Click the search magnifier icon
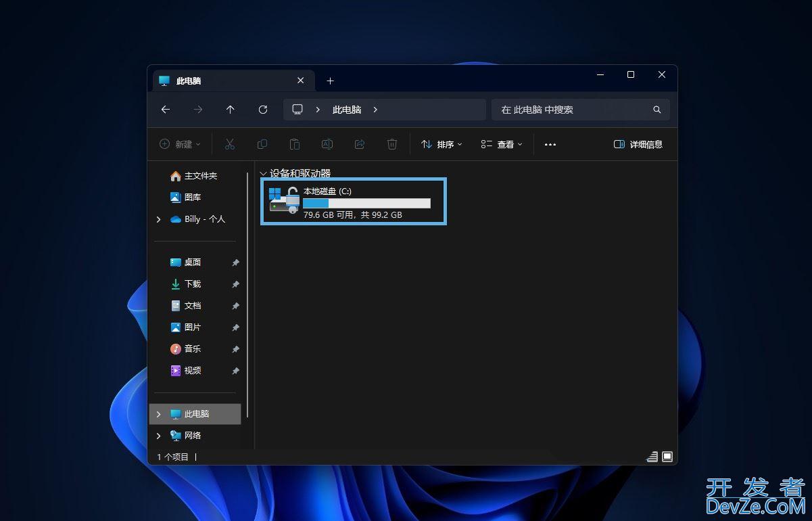The height and width of the screenshot is (521, 812). click(656, 110)
